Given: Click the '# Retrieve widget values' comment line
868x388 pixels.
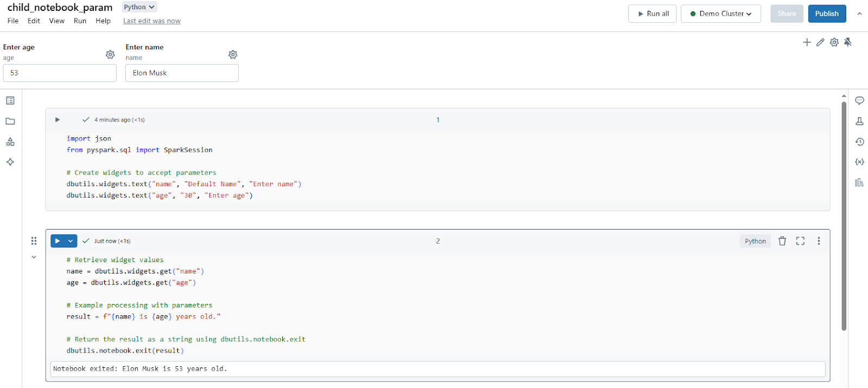Looking at the screenshot, I should (115, 260).
